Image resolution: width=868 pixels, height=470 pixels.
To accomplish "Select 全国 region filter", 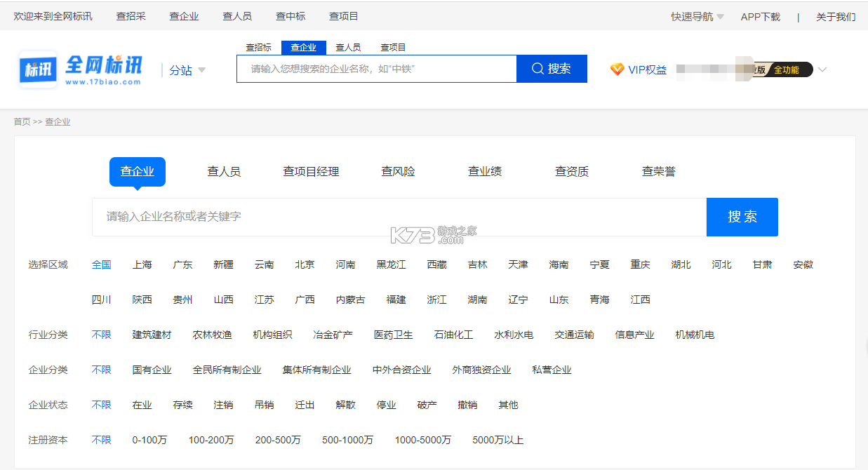I will pyautogui.click(x=102, y=264).
